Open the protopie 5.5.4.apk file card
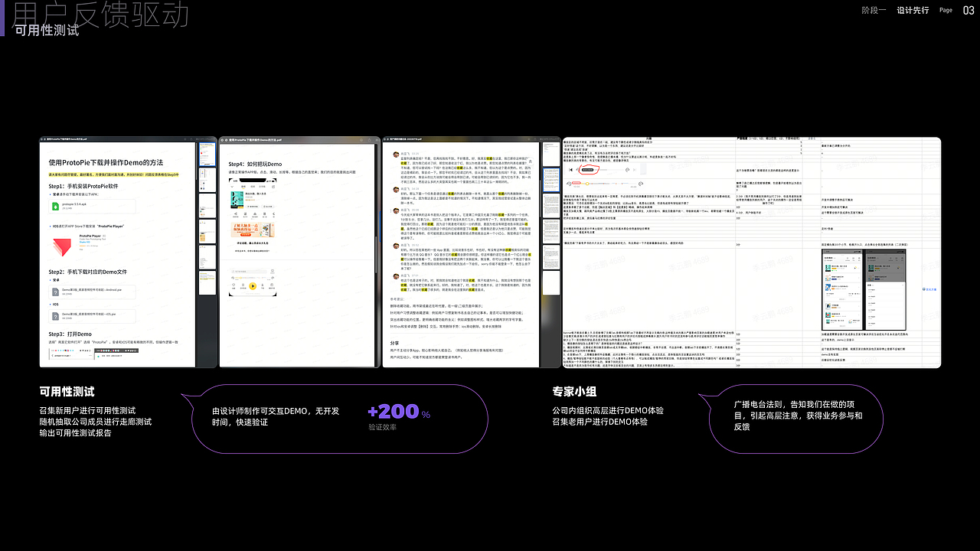 pos(92,207)
